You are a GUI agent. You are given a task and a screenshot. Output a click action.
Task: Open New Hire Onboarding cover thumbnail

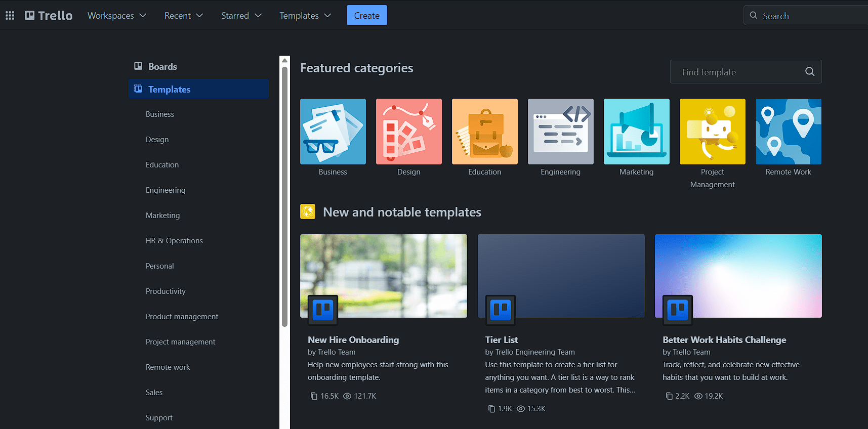point(384,276)
